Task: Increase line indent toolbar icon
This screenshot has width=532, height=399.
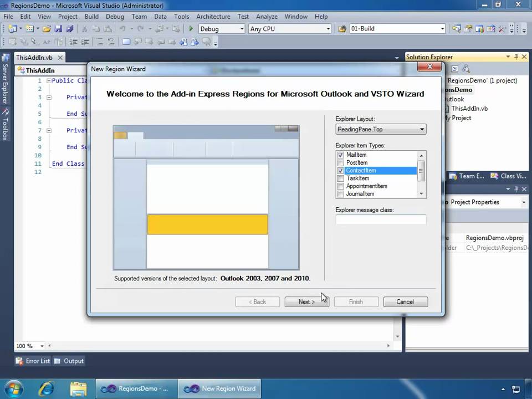Action: coord(85,42)
